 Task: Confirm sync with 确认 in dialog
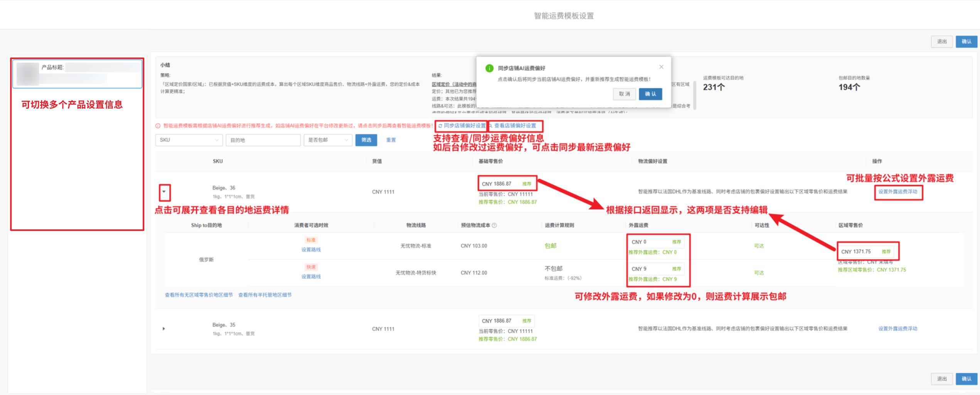point(650,94)
